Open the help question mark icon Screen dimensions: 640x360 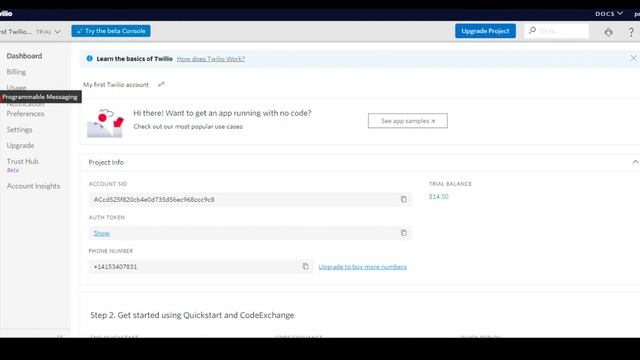point(631,32)
